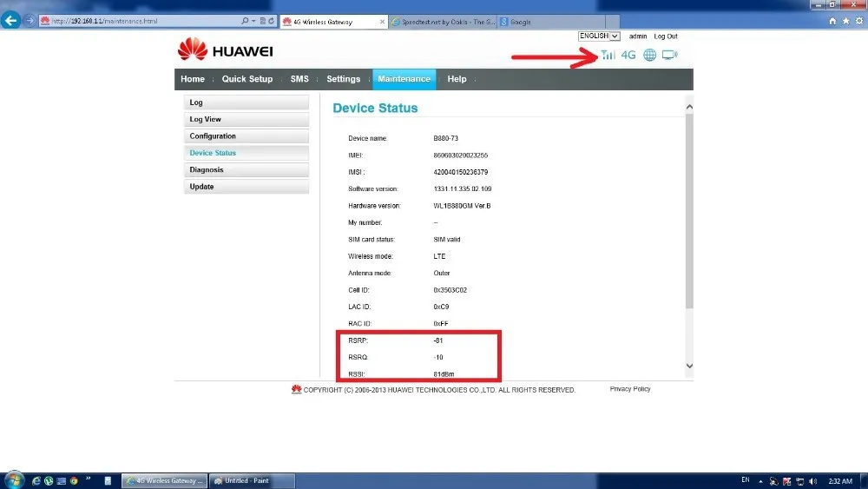Launch uTorrent icon in quick launch

click(49, 480)
